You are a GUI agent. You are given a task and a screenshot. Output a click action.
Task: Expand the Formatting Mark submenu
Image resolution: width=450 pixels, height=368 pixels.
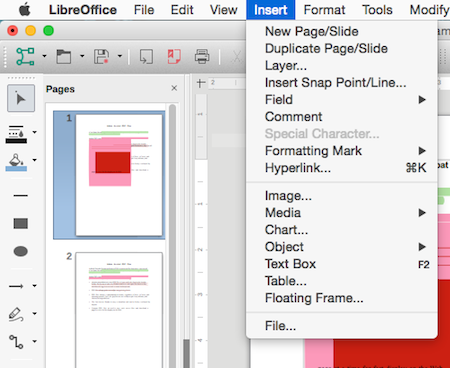pyautogui.click(x=342, y=151)
